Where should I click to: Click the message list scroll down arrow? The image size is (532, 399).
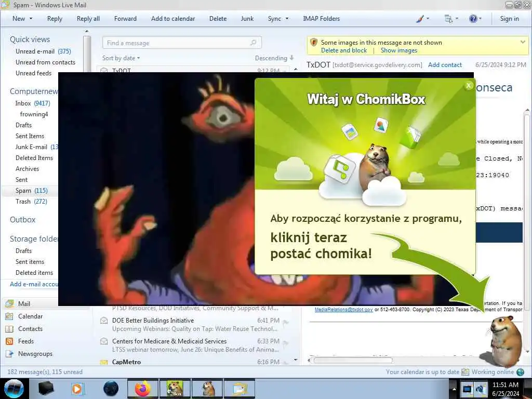click(296, 360)
